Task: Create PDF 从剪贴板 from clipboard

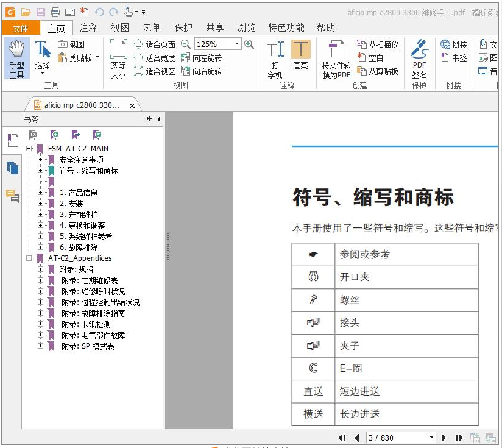Action: 378,71
